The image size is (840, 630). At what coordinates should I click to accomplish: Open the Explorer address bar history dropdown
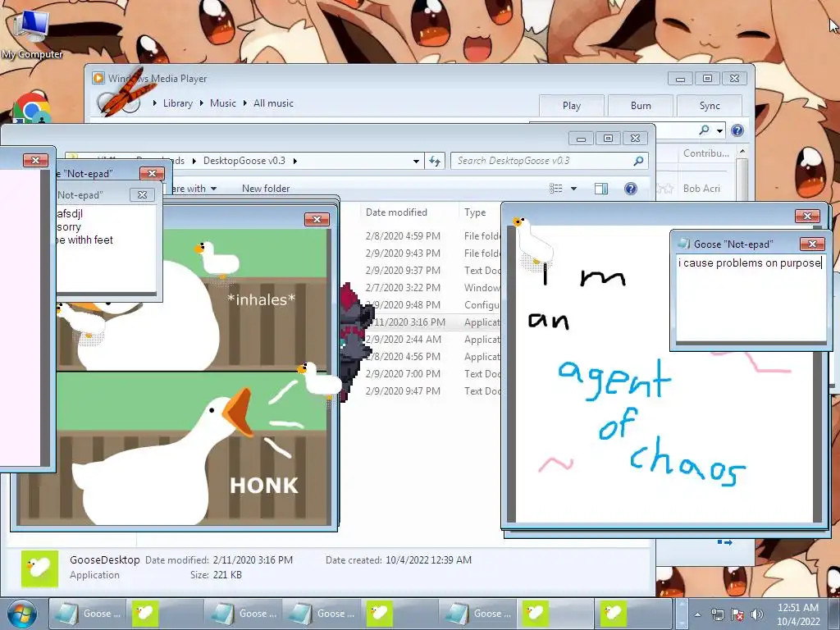tap(416, 161)
